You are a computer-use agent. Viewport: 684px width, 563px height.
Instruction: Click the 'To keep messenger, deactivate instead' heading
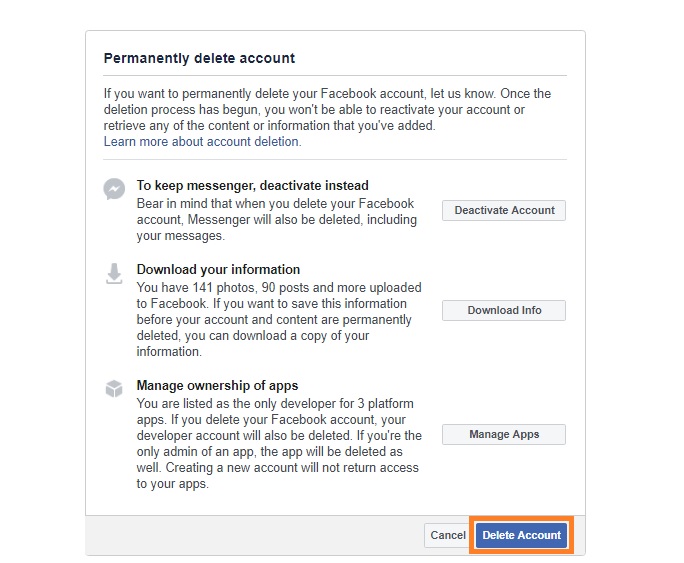(252, 185)
